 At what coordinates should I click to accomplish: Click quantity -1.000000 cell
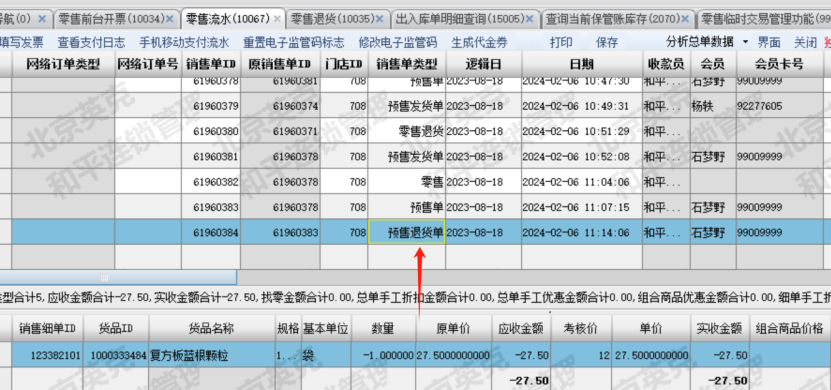(383, 355)
